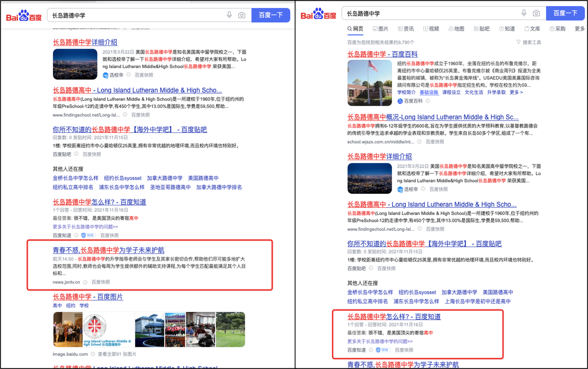Select the 网页 tab
This screenshot has height=369, width=588.
355,29
